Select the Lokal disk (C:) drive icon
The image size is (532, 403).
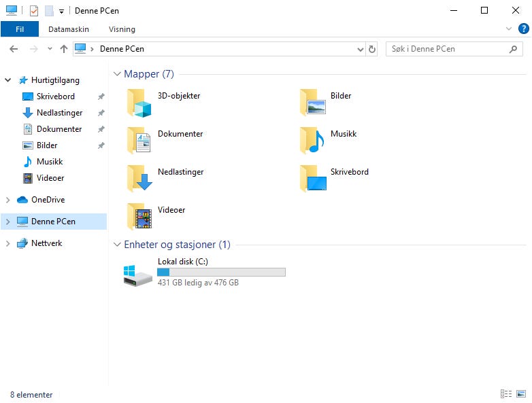(137, 275)
